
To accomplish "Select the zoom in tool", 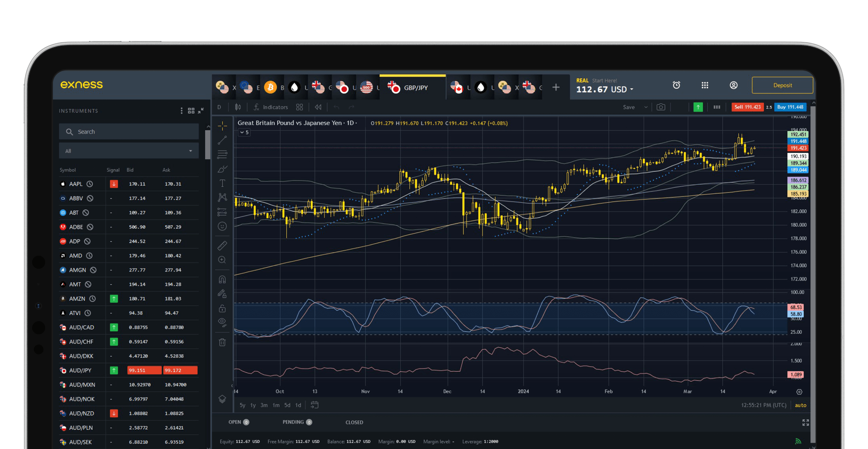I will coord(222,260).
